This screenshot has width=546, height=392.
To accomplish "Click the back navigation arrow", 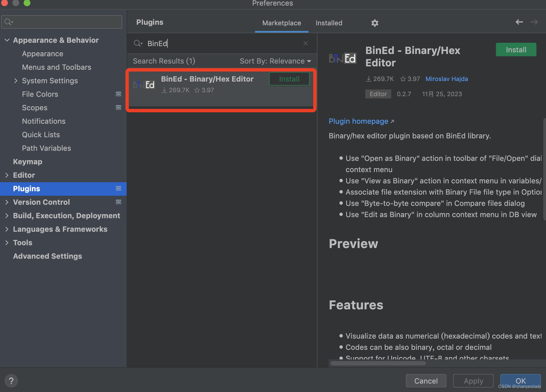I will 519,22.
